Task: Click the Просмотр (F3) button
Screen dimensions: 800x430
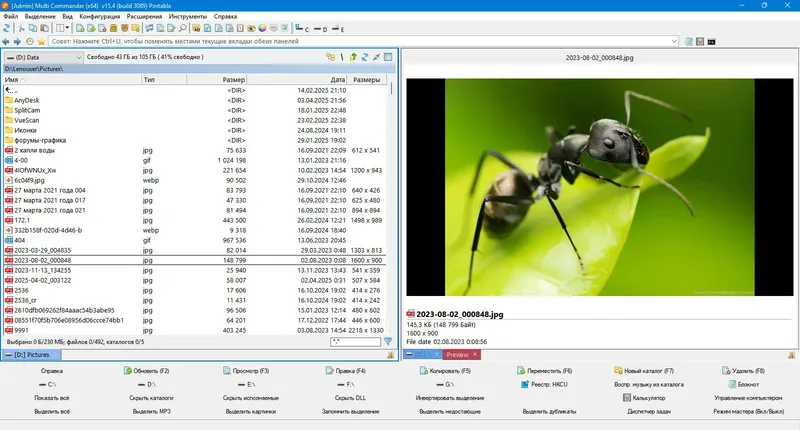Action: click(x=246, y=371)
